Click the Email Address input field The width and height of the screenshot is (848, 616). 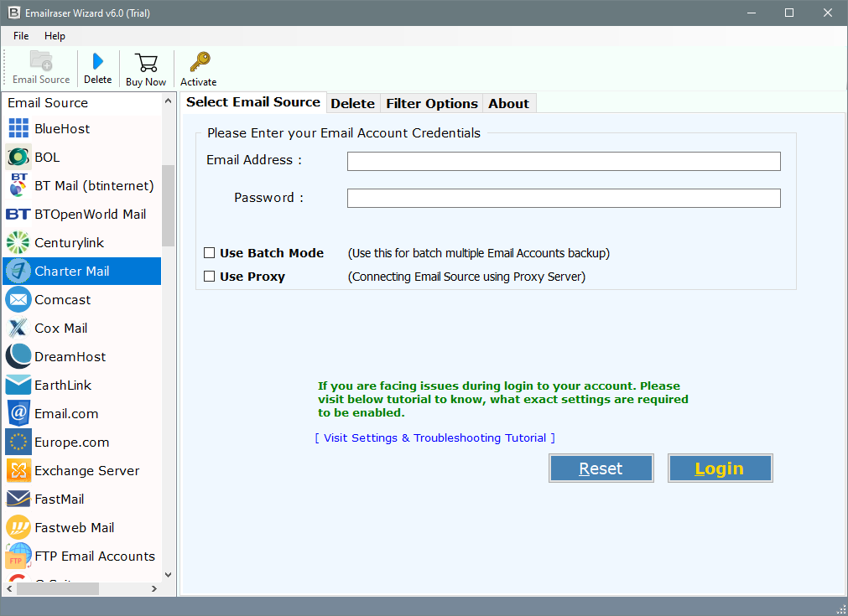[x=564, y=161]
